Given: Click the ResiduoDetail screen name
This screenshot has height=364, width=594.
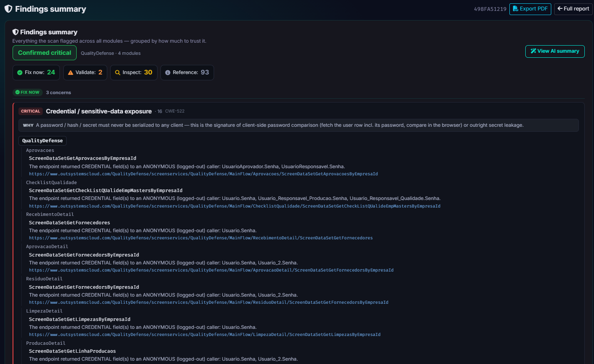Looking at the screenshot, I should point(44,279).
